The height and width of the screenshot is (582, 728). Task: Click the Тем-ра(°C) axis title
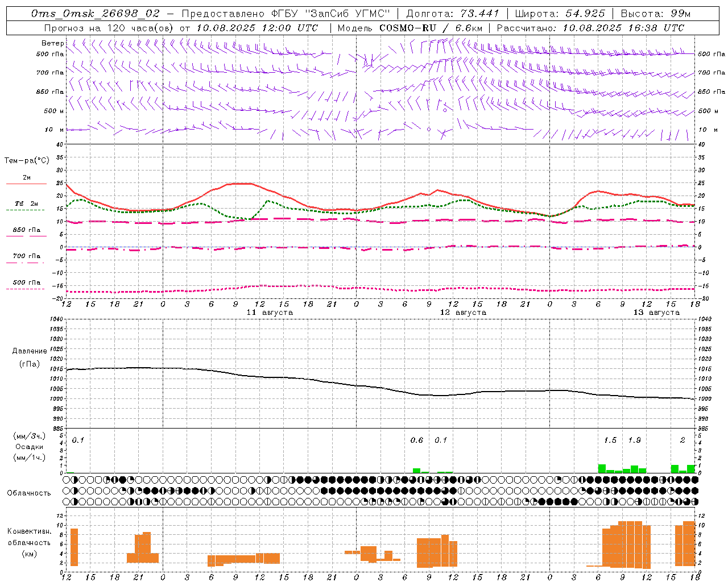[27, 161]
